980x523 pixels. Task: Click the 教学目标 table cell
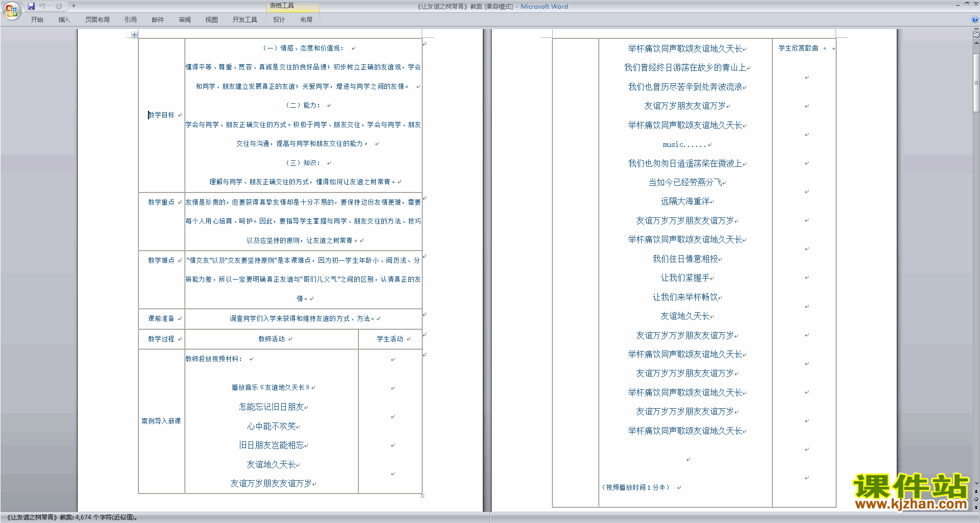pyautogui.click(x=161, y=115)
